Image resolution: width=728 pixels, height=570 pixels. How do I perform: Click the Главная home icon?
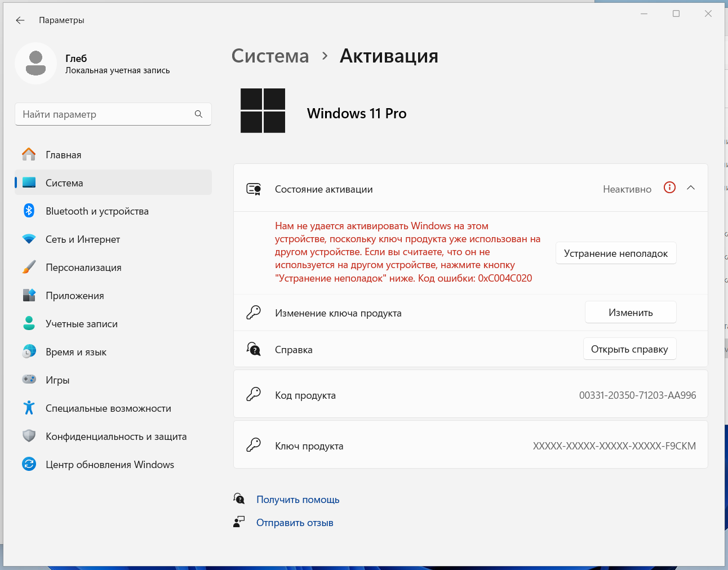pyautogui.click(x=29, y=154)
